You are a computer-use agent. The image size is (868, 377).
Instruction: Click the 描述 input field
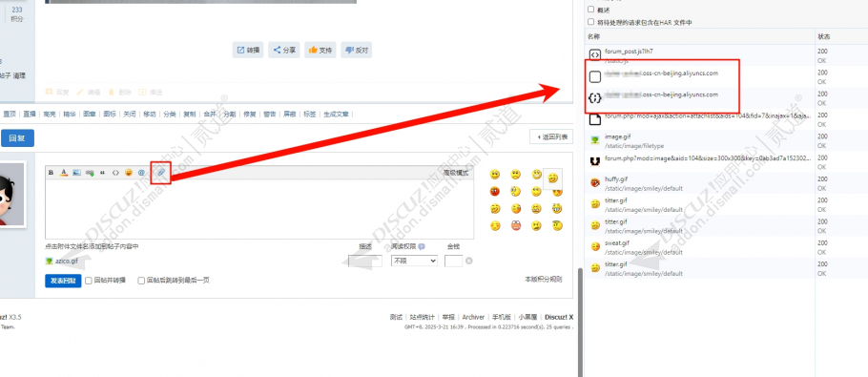(364, 261)
